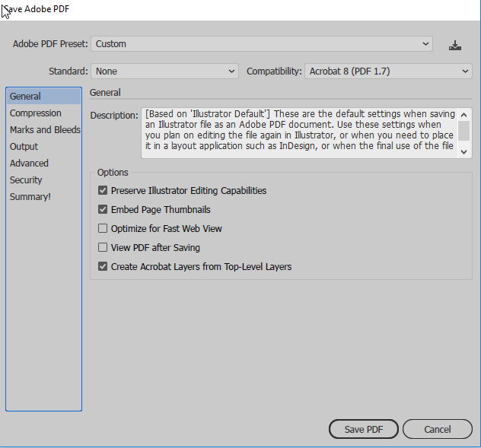Enable Optimize for Fast Web View

[103, 228]
